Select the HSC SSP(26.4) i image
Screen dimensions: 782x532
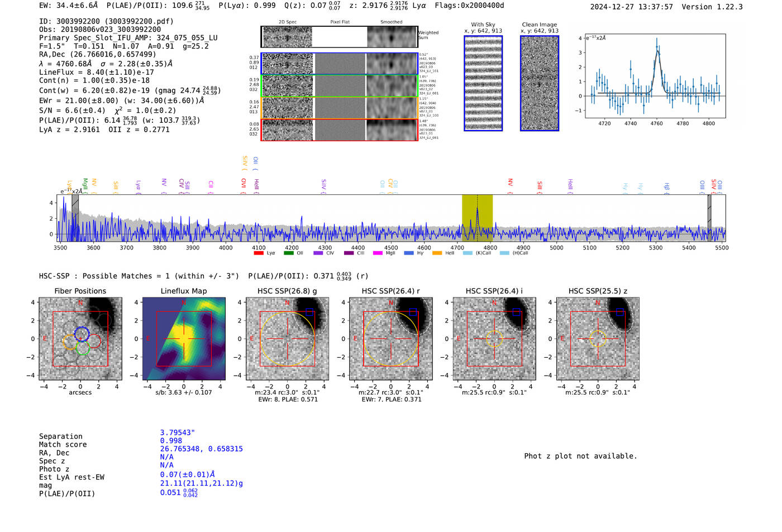(494, 339)
